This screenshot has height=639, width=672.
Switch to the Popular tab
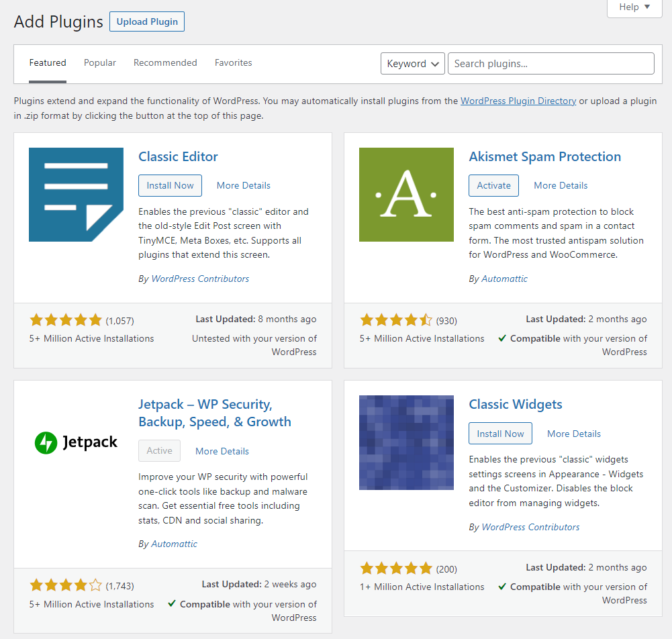[100, 63]
